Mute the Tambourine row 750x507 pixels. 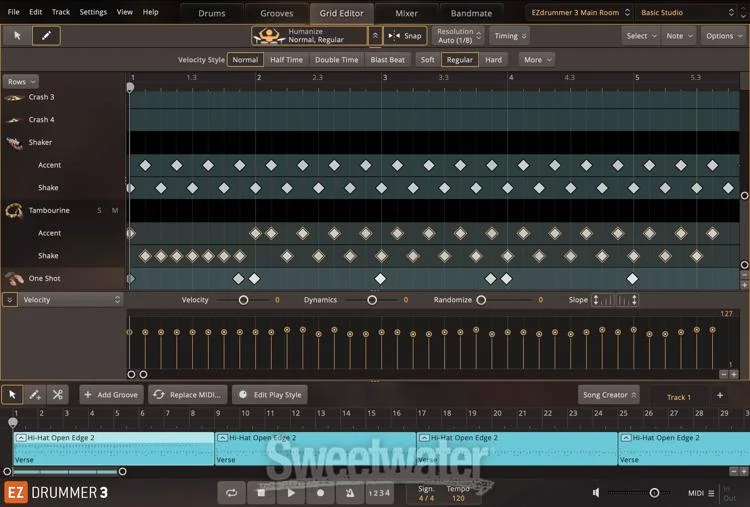115,211
